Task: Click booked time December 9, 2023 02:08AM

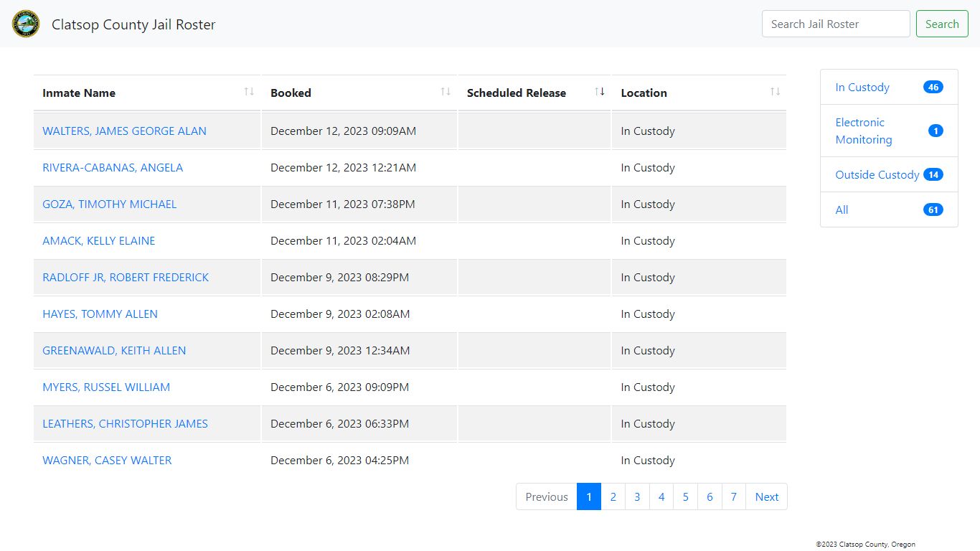Action: click(x=340, y=314)
